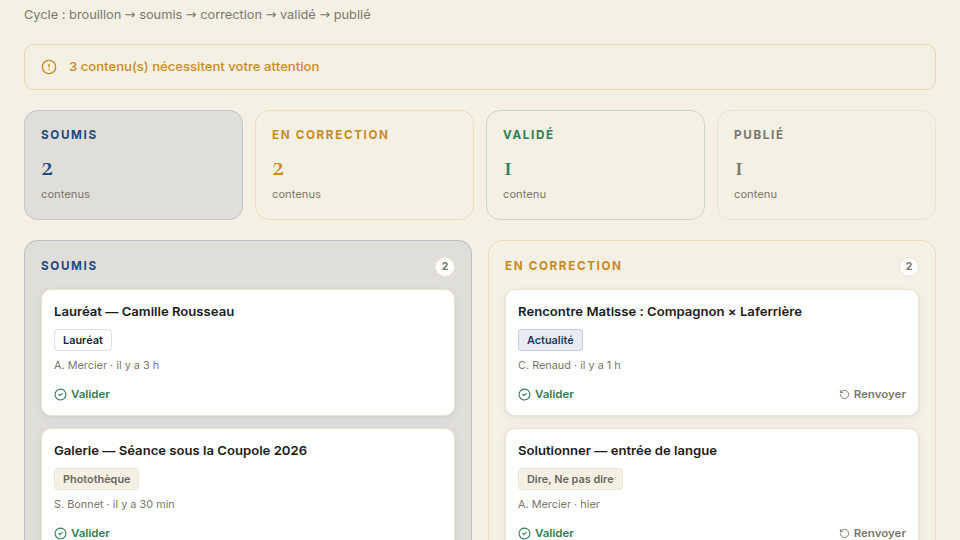Click 'A. Mercier · il y a 3 h' text
The height and width of the screenshot is (540, 960).
click(x=107, y=366)
